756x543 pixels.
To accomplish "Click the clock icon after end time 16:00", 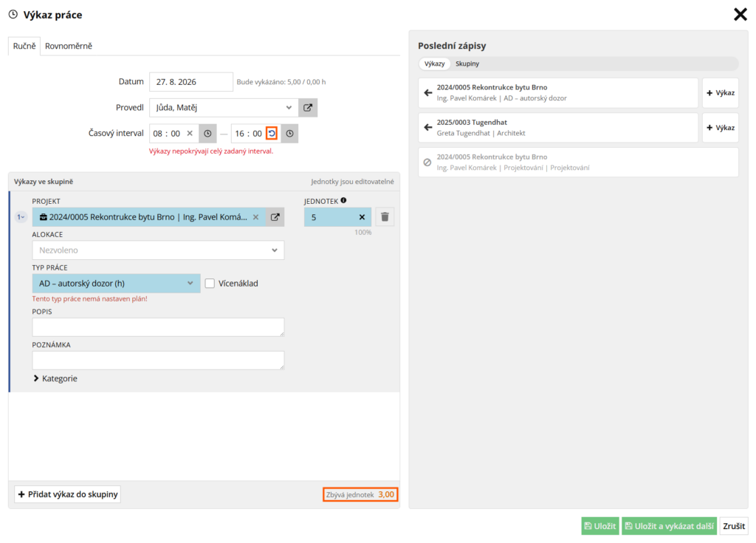I will (289, 134).
